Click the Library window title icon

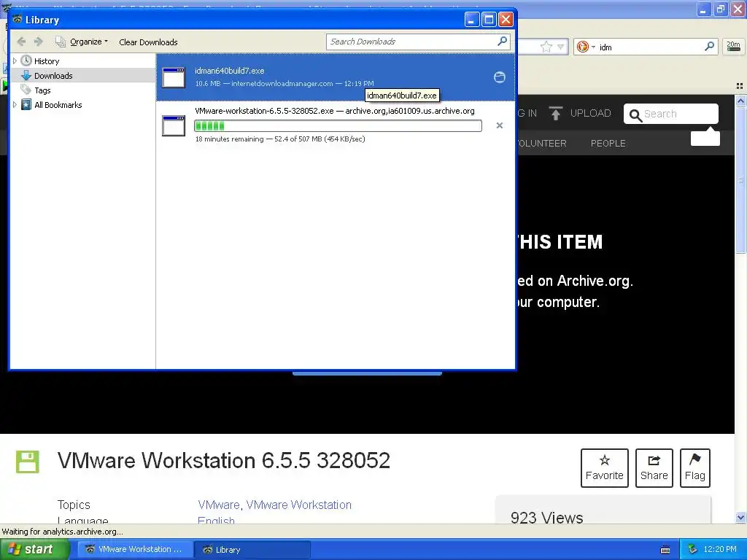pos(18,20)
